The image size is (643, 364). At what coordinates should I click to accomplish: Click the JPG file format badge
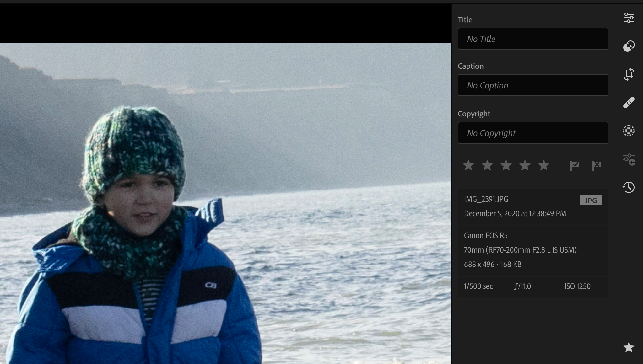(591, 200)
